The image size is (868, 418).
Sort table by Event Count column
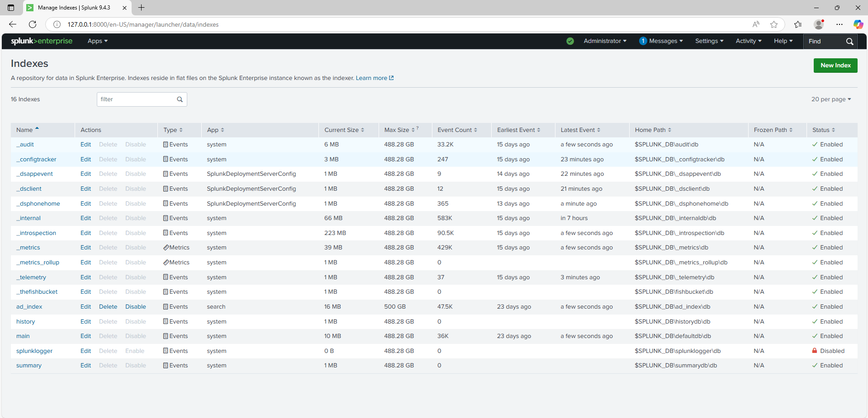click(457, 130)
